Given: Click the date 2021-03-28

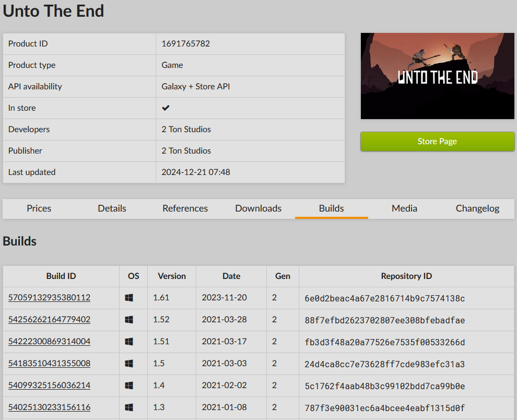Looking at the screenshot, I should tap(224, 320).
